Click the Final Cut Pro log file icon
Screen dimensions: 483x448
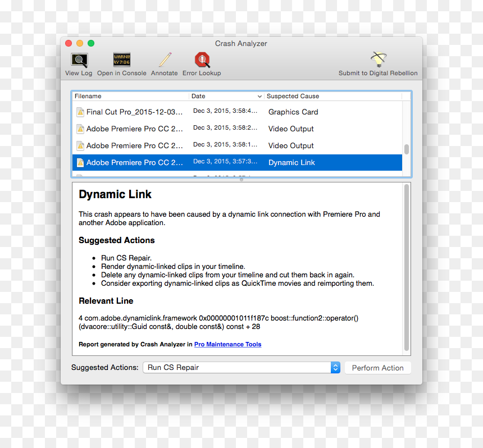(x=80, y=112)
